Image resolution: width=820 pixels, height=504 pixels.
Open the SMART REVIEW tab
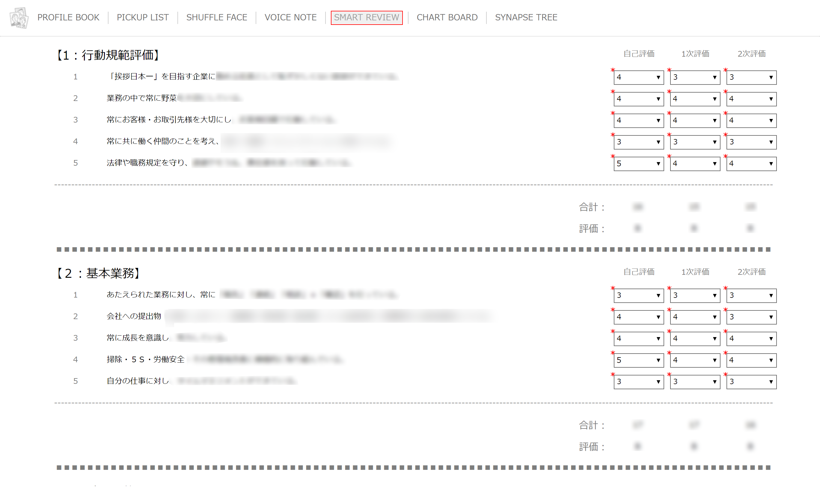click(x=365, y=17)
